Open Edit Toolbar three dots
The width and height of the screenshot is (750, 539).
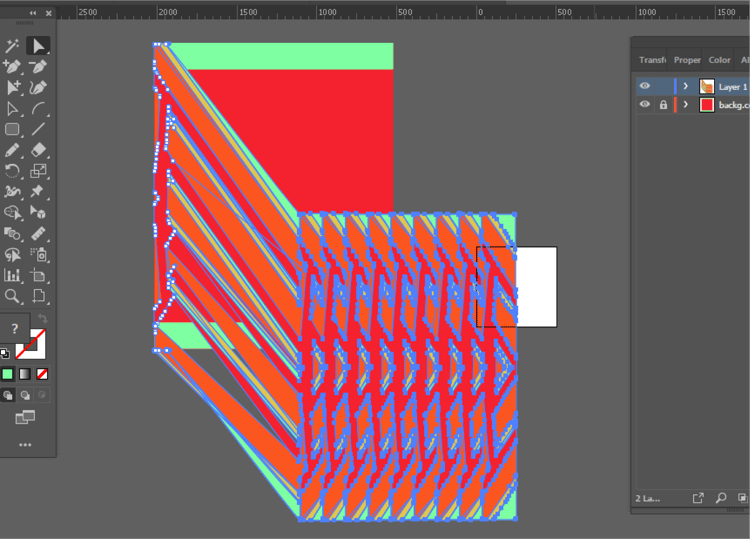pyautogui.click(x=25, y=445)
